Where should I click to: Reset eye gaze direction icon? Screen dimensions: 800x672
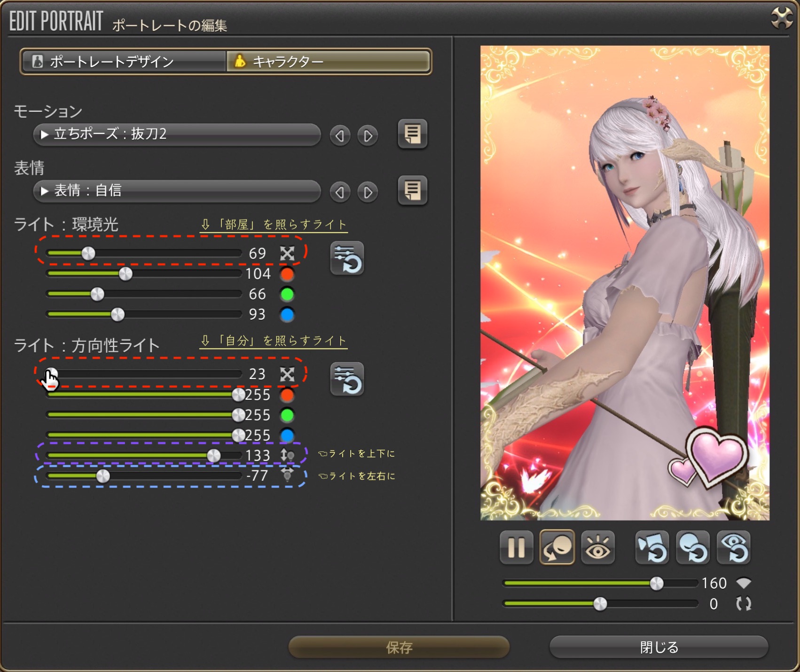pos(734,547)
